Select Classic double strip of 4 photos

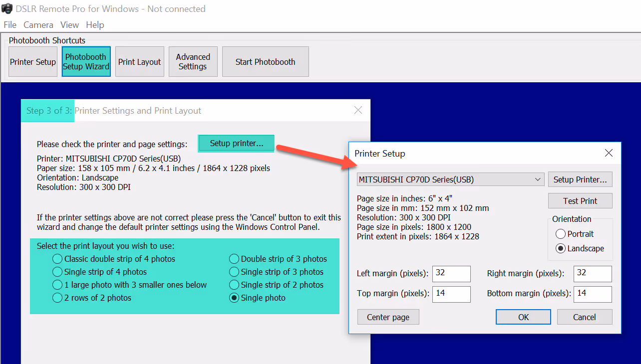[x=114, y=259]
